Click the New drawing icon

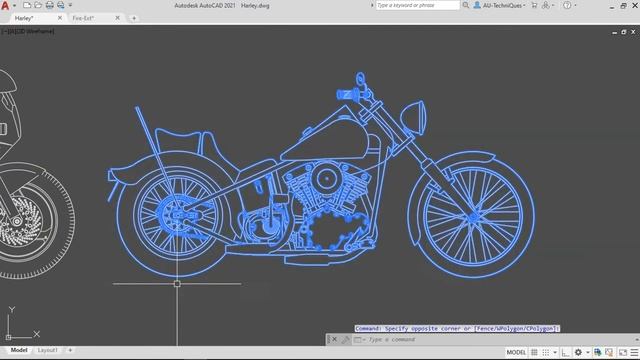tap(27, 5)
